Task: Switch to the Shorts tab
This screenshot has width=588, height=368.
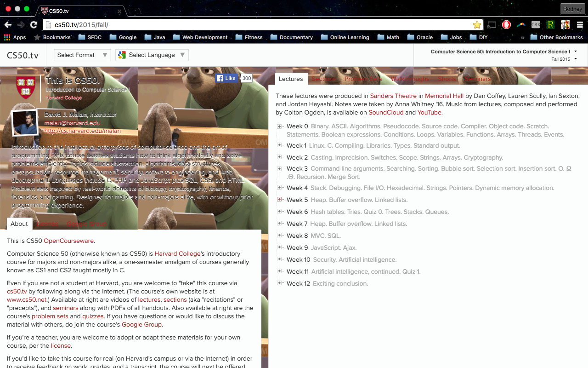Action: tap(447, 79)
